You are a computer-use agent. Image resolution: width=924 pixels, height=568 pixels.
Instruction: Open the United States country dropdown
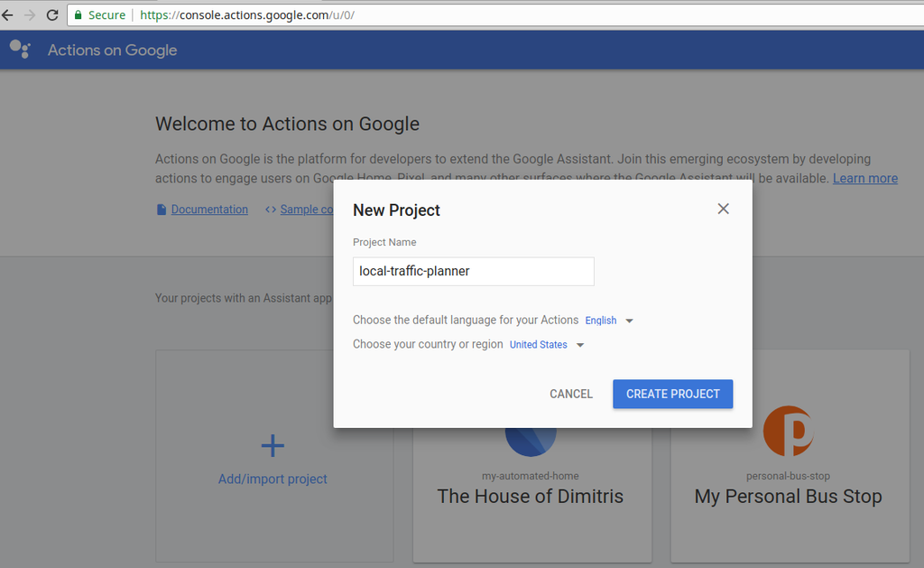click(546, 344)
